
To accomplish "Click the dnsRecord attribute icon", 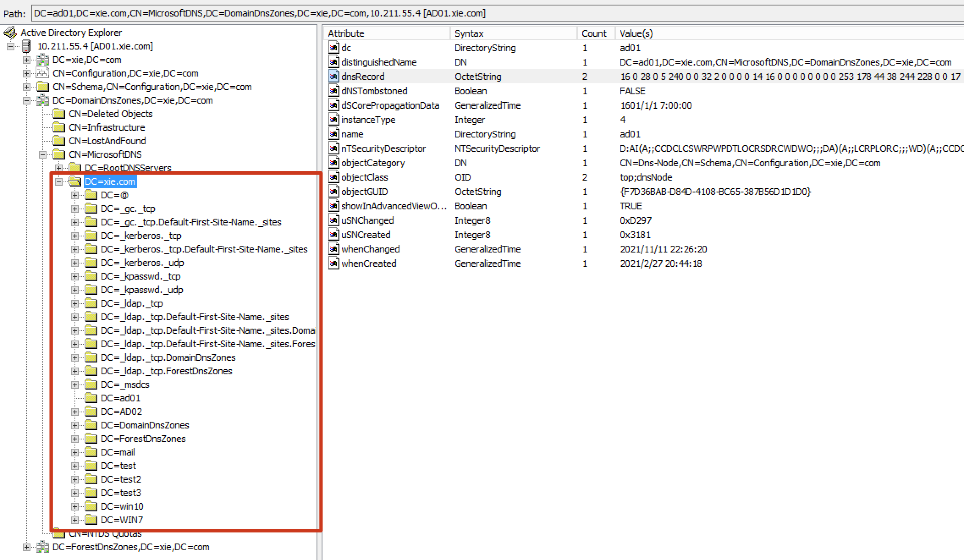I will (x=334, y=77).
